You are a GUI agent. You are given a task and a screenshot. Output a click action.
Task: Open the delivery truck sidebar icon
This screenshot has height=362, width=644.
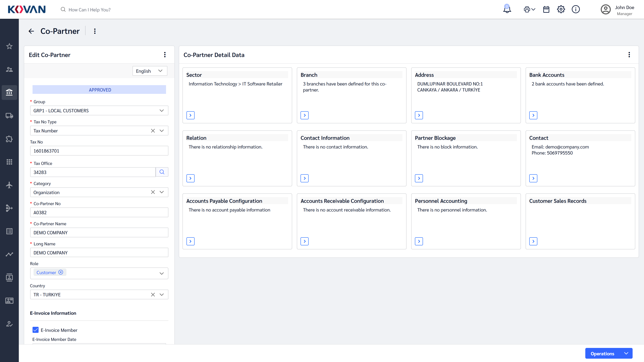(x=9, y=116)
